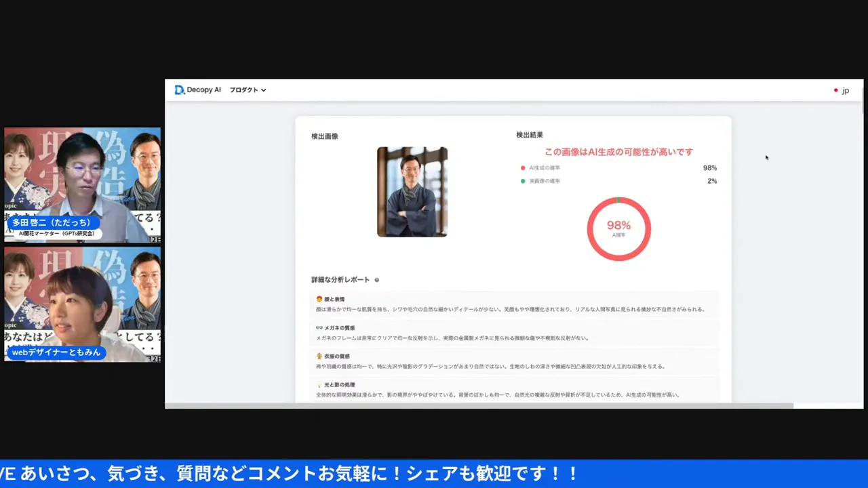Select the webデザイナーともみん video tile
Image resolution: width=868 pixels, height=488 pixels.
coord(83,304)
